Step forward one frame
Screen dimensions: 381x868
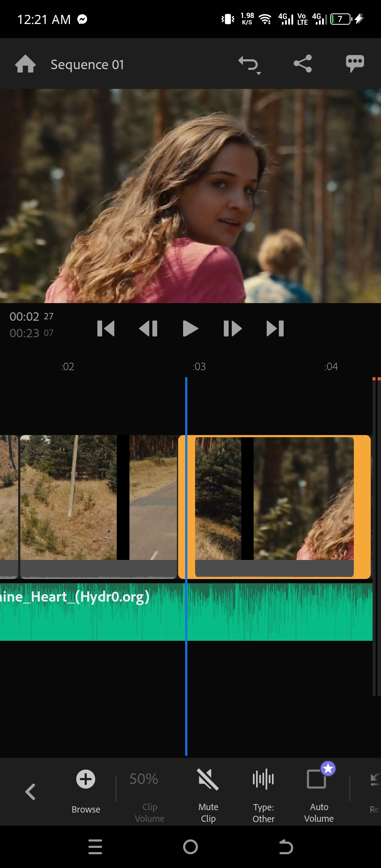click(x=233, y=328)
